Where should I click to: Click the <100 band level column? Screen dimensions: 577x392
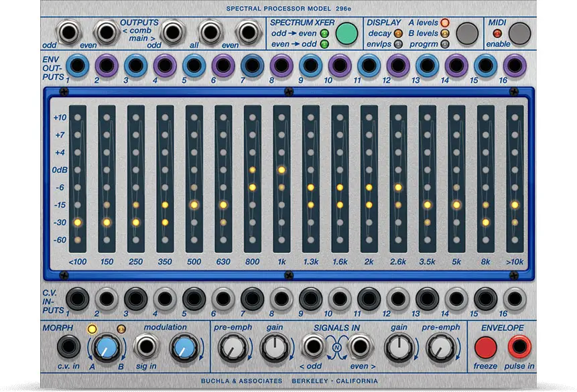(x=78, y=179)
